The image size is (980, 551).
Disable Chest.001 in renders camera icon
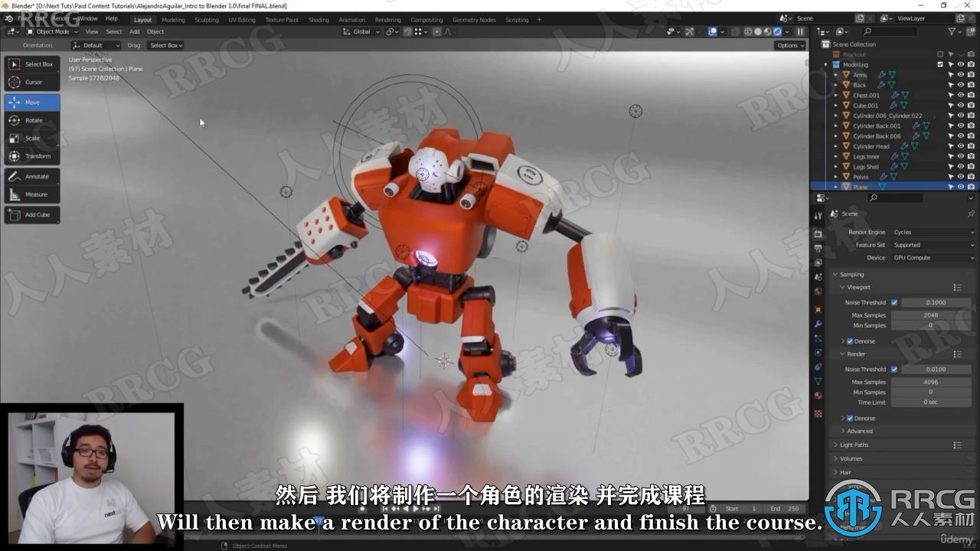971,95
